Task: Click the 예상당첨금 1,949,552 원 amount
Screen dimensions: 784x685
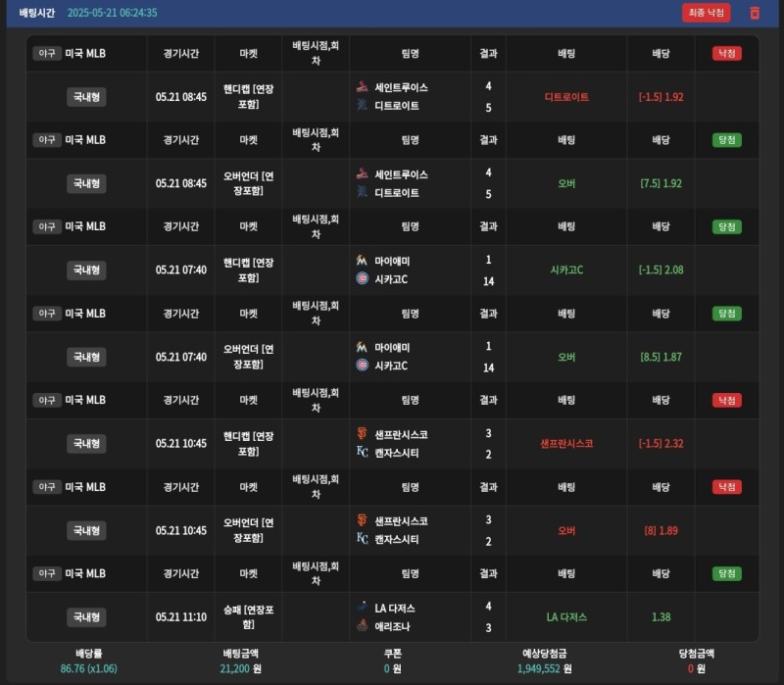Action: [x=544, y=668]
